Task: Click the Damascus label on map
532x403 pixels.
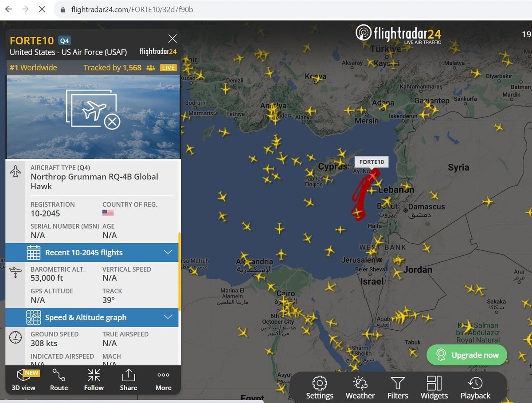Action: click(426, 207)
